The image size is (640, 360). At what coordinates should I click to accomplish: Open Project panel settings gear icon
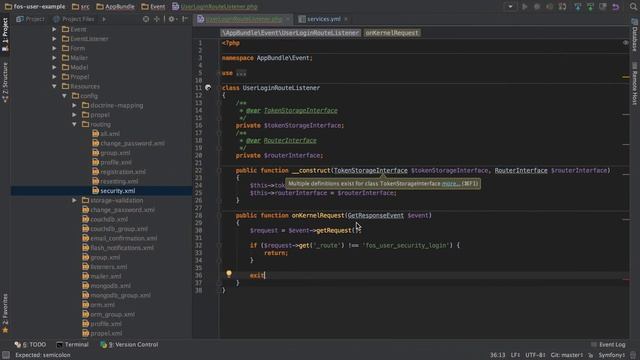point(172,19)
